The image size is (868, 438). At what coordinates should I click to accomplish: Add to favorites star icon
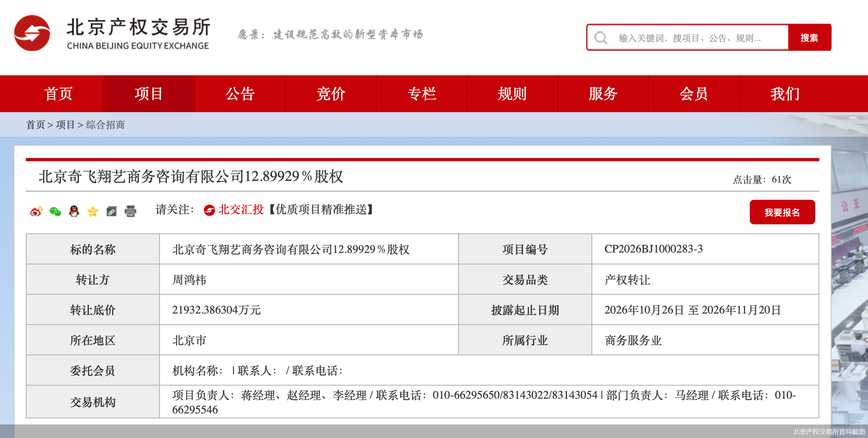pyautogui.click(x=93, y=211)
